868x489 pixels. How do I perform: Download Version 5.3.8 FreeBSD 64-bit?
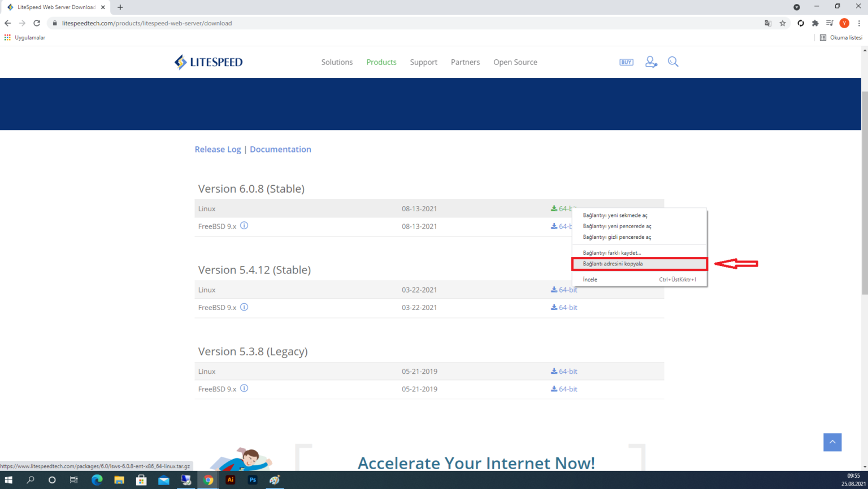click(x=564, y=388)
